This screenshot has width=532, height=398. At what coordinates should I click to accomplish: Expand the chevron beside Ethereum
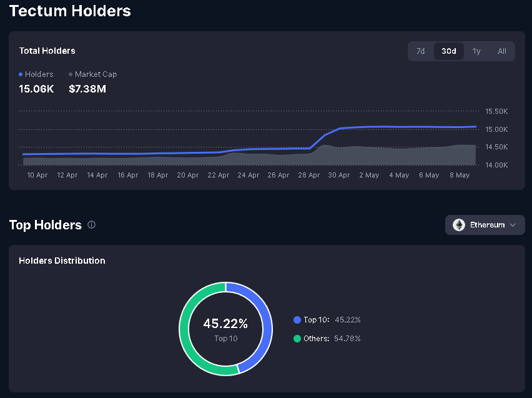(x=513, y=225)
